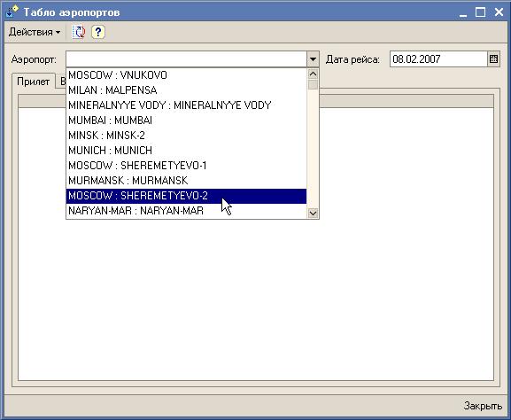The width and height of the screenshot is (511, 420).
Task: Click the window title bar app icon
Action: pos(12,12)
